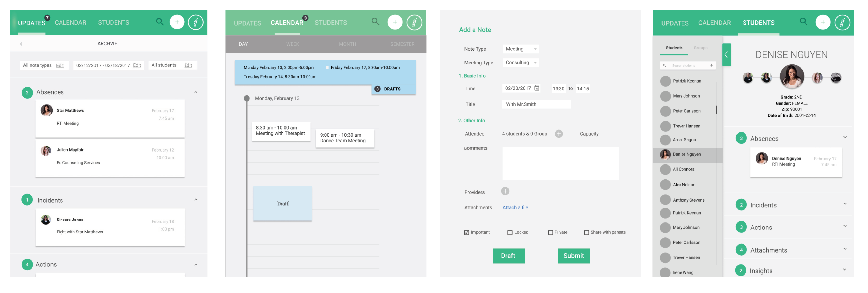
Task: Uncheck the Important checkbox
Action: coord(467,232)
